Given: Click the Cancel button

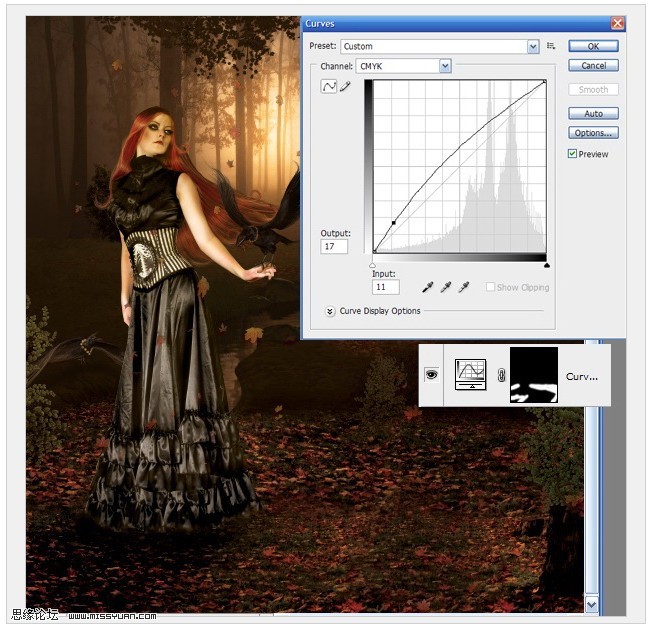Looking at the screenshot, I should coord(593,65).
